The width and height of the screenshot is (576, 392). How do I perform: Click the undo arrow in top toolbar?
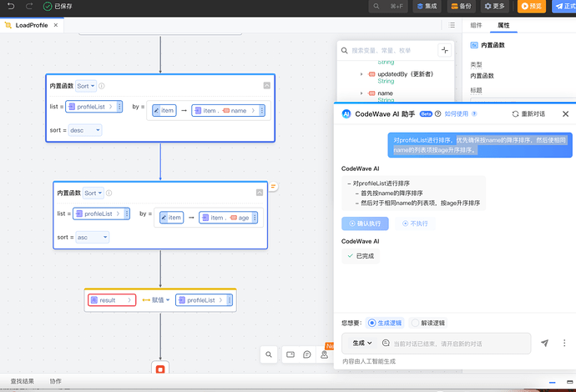tap(12, 6)
